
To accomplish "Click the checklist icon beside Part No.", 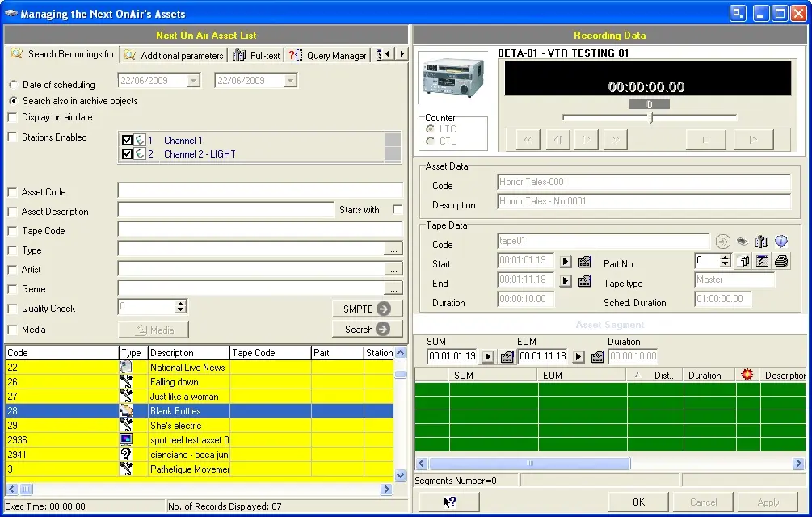I will click(x=762, y=261).
